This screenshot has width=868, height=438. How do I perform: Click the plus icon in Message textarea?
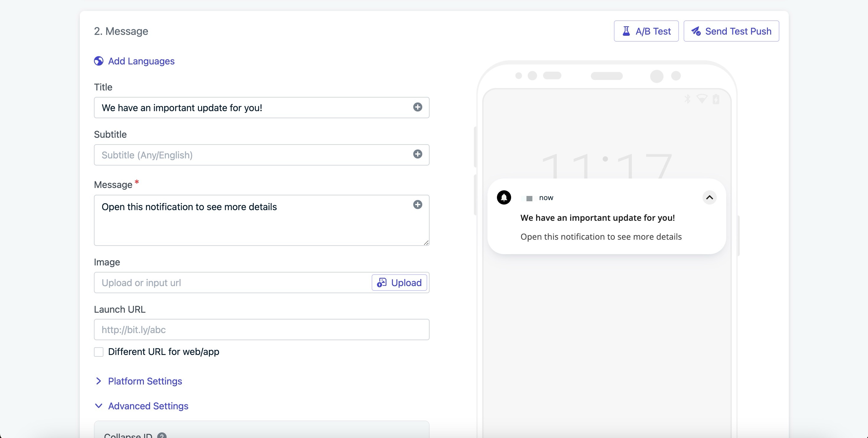[417, 205]
